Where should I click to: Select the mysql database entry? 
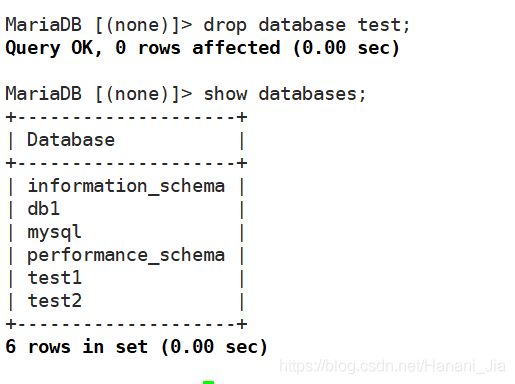pyautogui.click(x=126, y=232)
